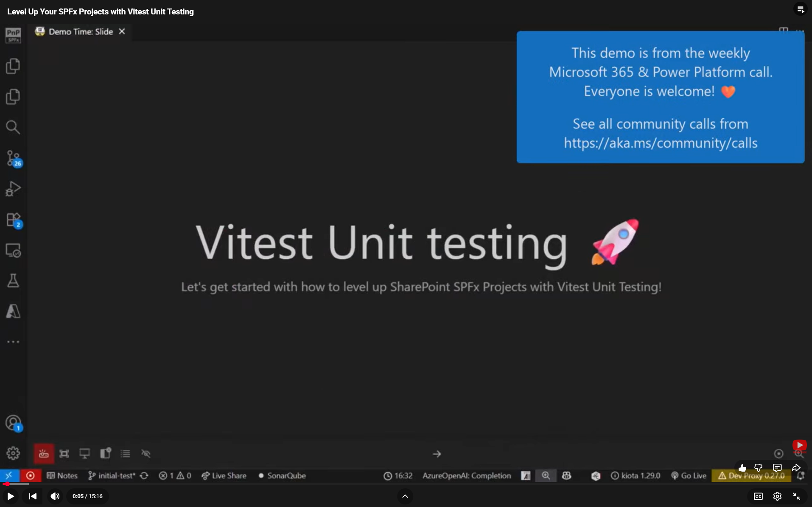Expand the hidden video controls chevron
This screenshot has height=507, width=812.
click(404, 496)
